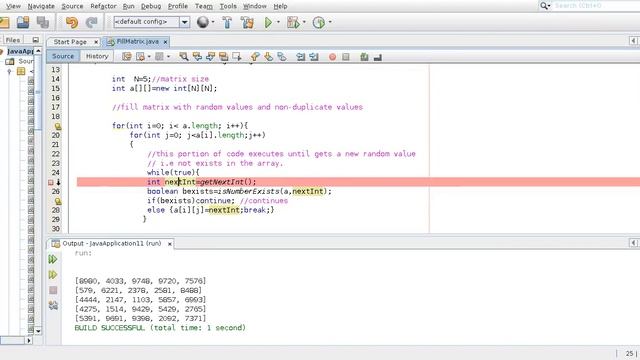Open the Team menu
The width and height of the screenshot is (640, 360).
click(204, 6)
